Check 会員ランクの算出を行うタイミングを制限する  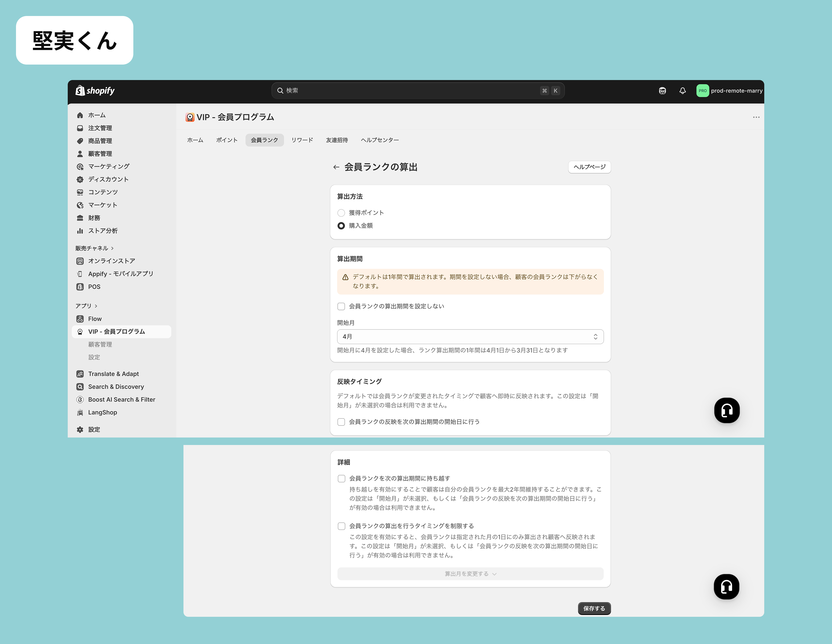click(x=341, y=526)
